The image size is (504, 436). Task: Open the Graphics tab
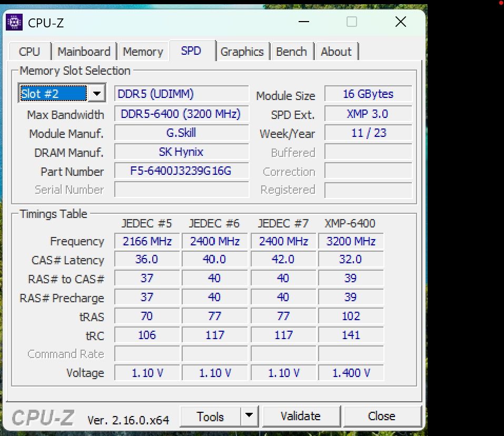[x=242, y=52]
